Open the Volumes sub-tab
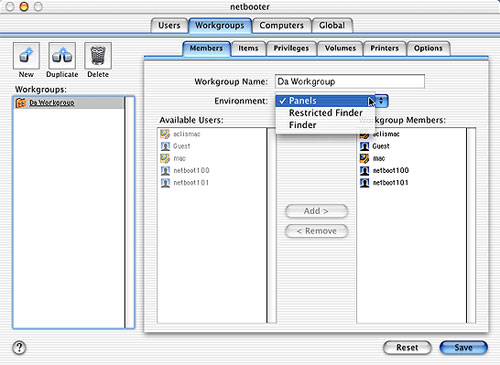The image size is (500, 365). click(340, 48)
